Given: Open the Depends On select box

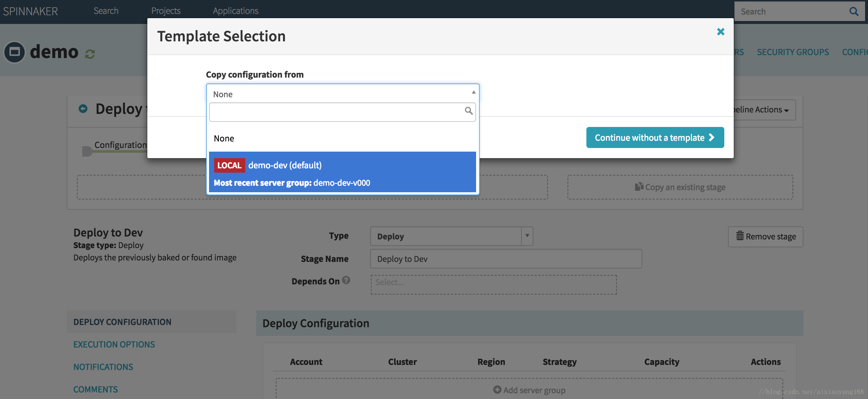Looking at the screenshot, I should click(494, 285).
